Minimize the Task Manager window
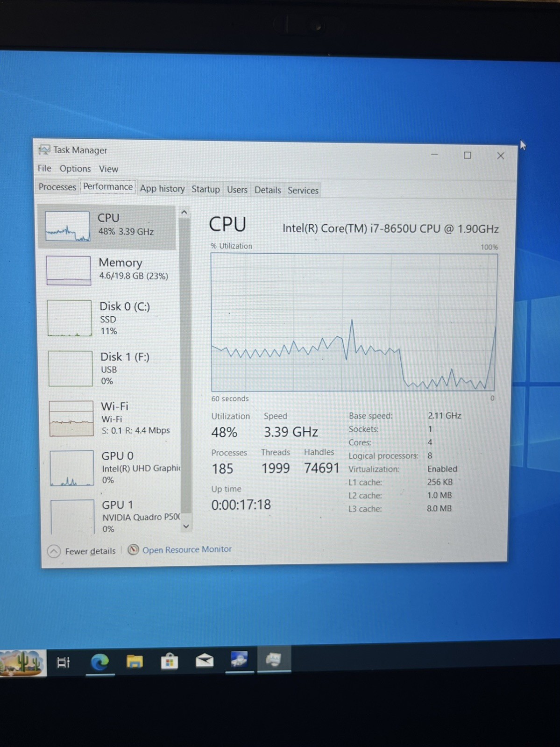 (x=434, y=155)
